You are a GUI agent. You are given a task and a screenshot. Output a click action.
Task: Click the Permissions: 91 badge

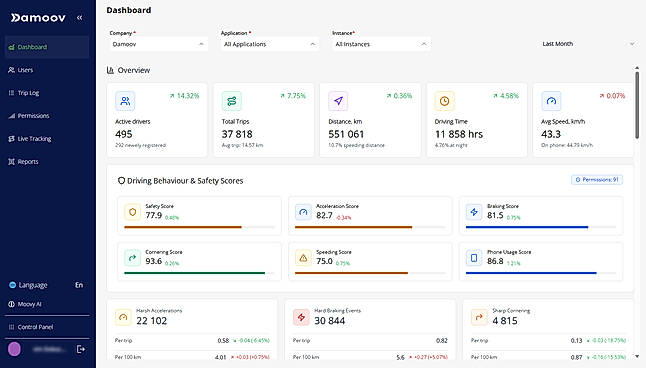(597, 180)
